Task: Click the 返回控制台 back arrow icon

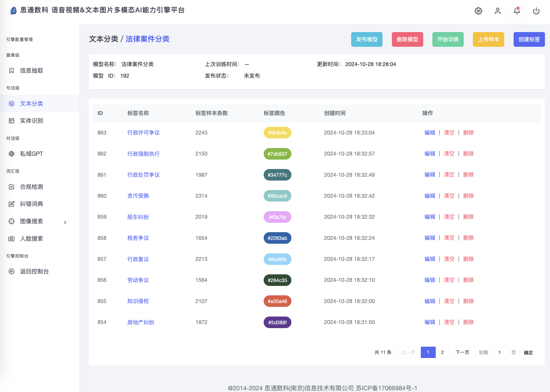Action: 12,271
